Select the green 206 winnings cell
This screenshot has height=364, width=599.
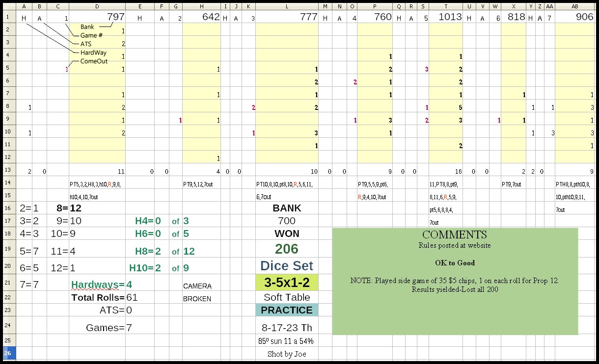point(287,249)
